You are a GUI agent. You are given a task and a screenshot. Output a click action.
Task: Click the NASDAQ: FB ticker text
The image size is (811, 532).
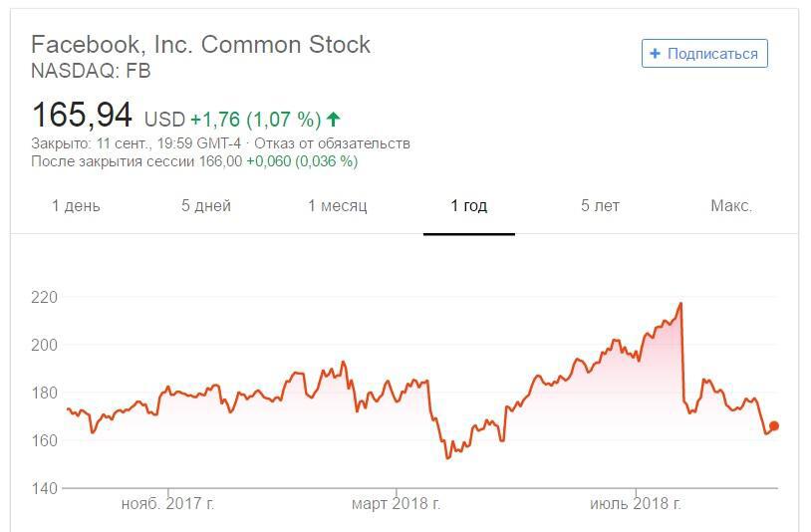[91, 71]
